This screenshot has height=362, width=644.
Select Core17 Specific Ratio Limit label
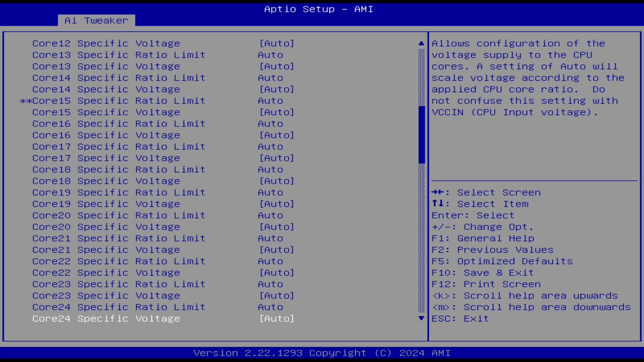(x=119, y=147)
